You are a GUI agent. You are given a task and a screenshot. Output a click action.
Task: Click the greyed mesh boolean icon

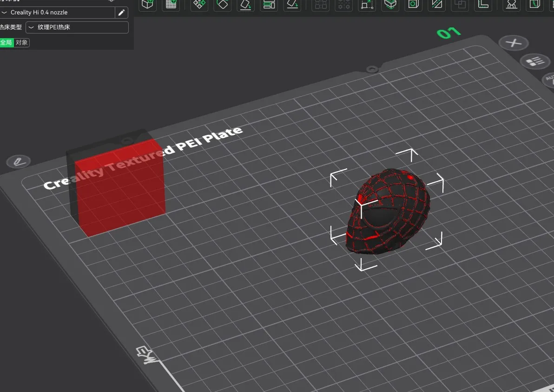460,4
